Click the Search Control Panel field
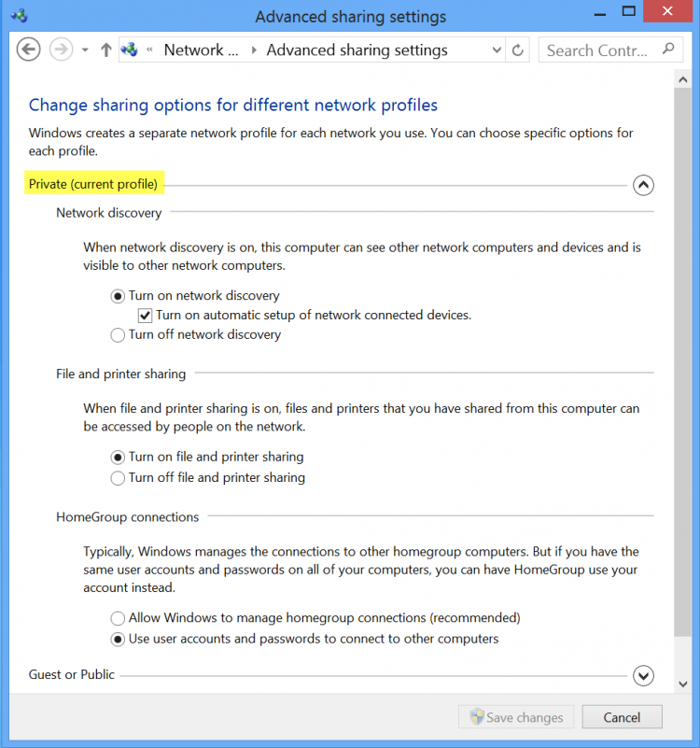The width and height of the screenshot is (700, 748). (610, 49)
